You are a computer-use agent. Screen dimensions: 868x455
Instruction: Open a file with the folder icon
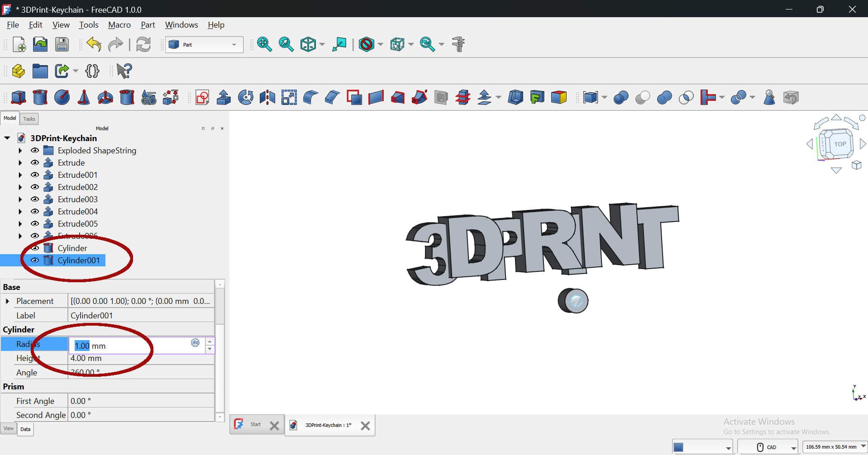40,44
